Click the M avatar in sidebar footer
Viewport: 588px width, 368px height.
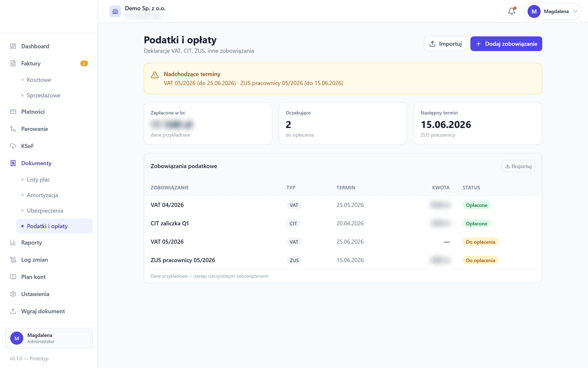click(17, 338)
